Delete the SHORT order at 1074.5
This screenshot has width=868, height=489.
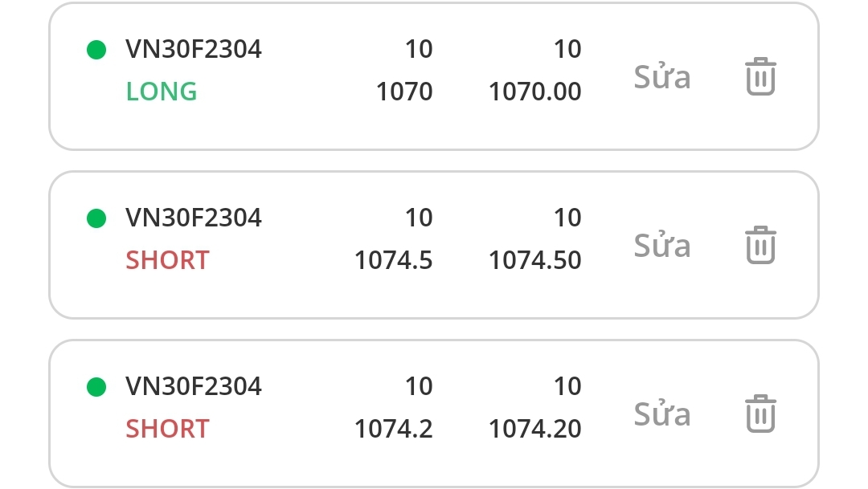(x=760, y=245)
